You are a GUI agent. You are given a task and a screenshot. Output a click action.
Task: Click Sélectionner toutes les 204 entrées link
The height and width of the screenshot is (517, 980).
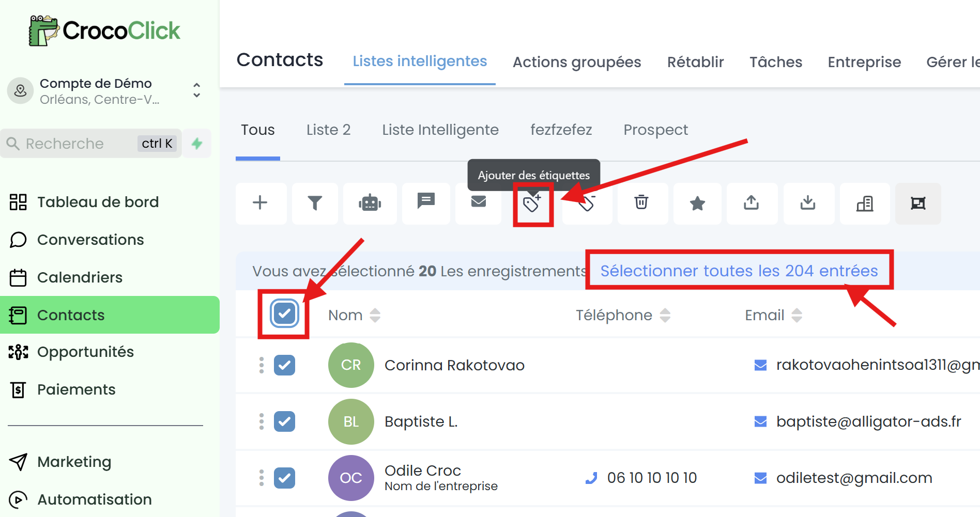(739, 271)
